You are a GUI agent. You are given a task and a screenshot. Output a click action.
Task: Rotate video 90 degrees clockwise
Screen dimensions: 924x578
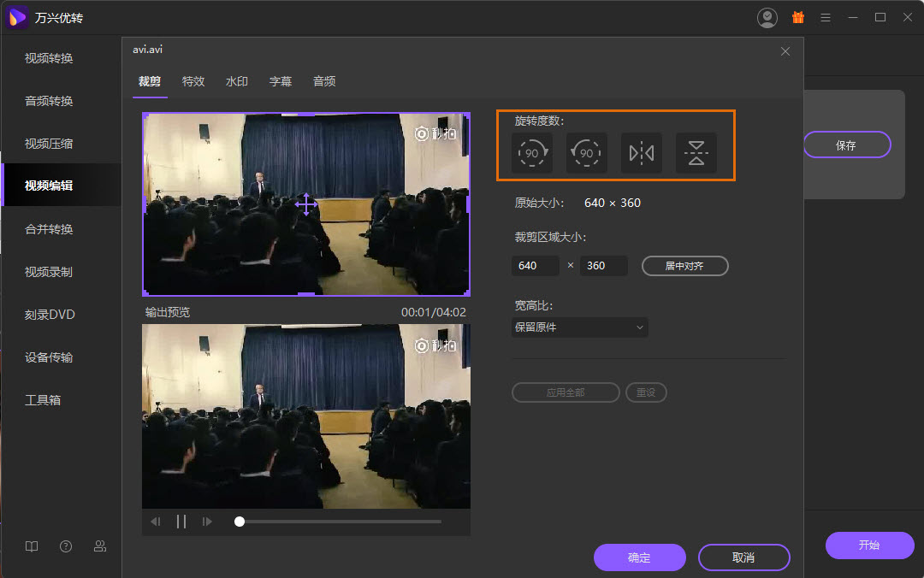click(532, 153)
